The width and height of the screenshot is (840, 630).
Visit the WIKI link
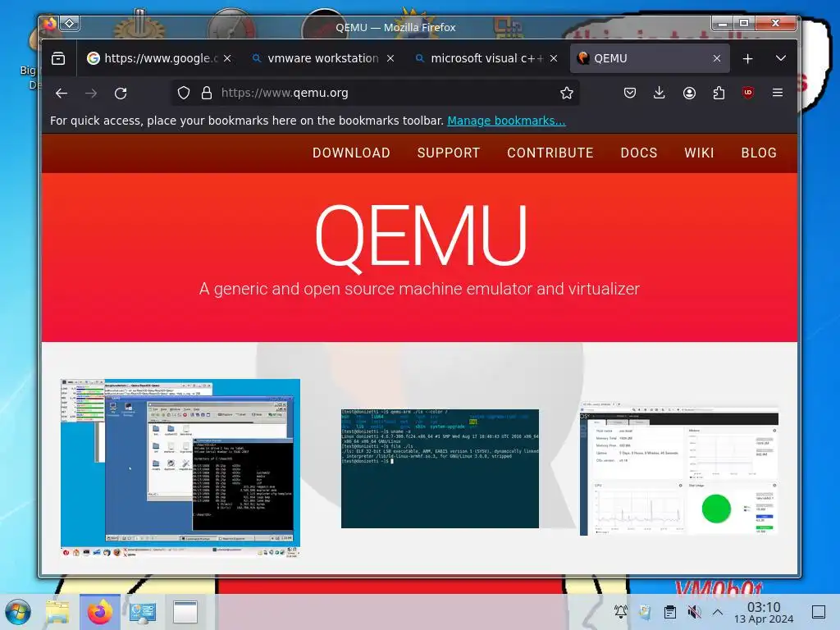pos(699,153)
